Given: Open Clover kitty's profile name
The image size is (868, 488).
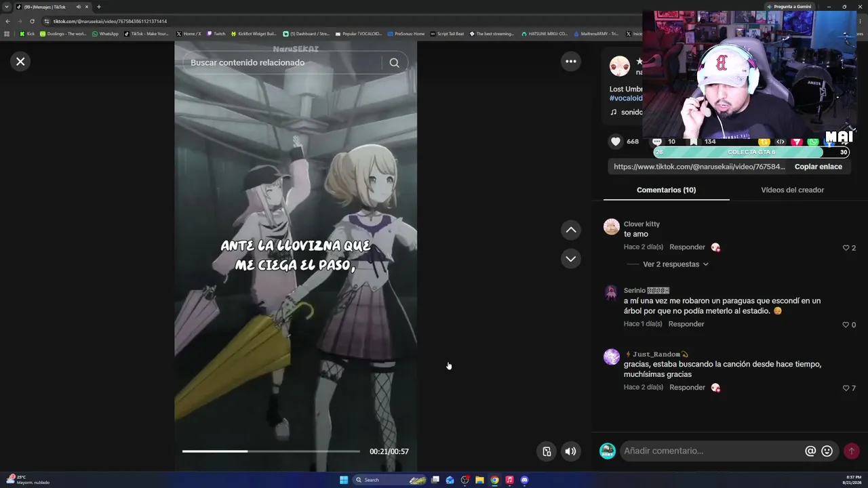Looking at the screenshot, I should 642,224.
